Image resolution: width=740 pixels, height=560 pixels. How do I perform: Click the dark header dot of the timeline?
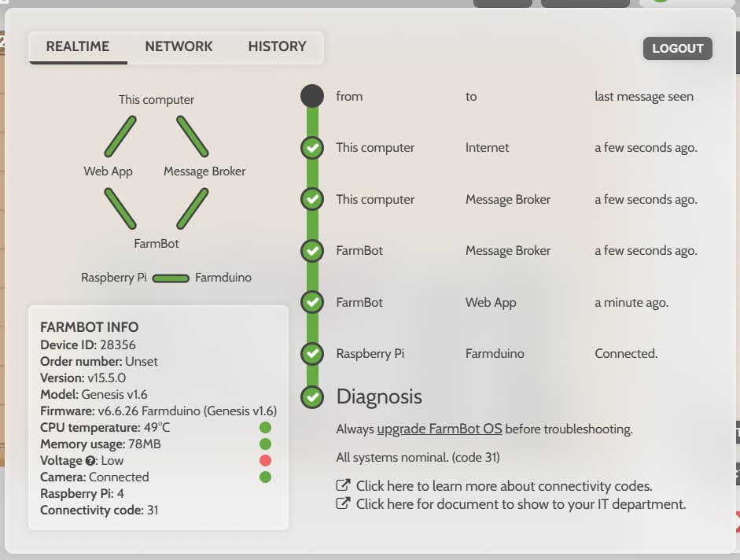click(x=312, y=96)
